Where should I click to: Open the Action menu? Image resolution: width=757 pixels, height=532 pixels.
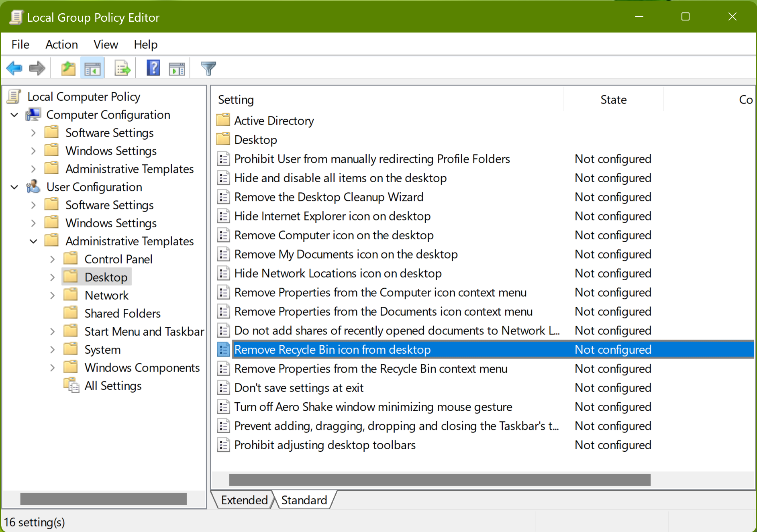(x=61, y=44)
